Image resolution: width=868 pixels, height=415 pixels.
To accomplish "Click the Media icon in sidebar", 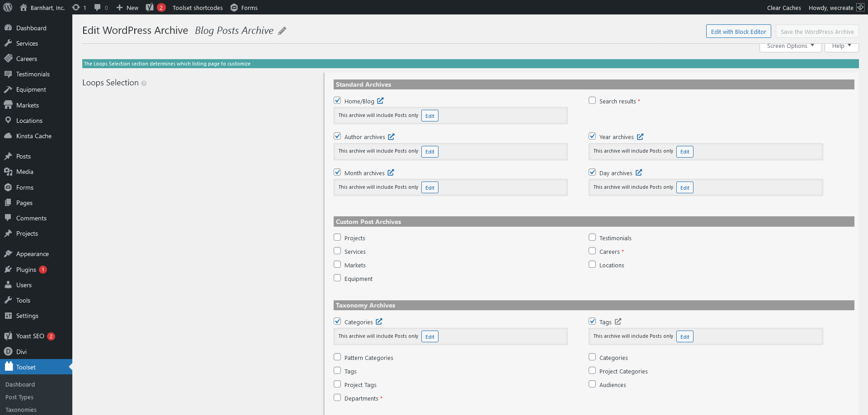I will coord(8,172).
